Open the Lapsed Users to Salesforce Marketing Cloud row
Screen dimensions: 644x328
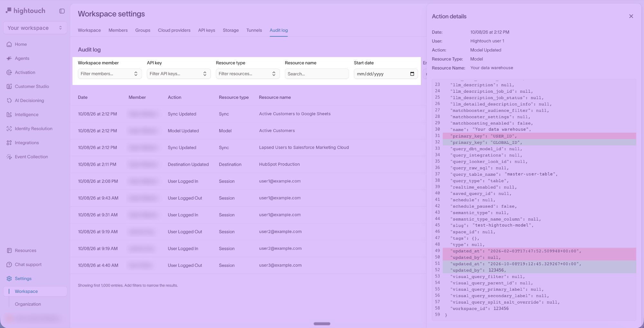click(x=248, y=147)
